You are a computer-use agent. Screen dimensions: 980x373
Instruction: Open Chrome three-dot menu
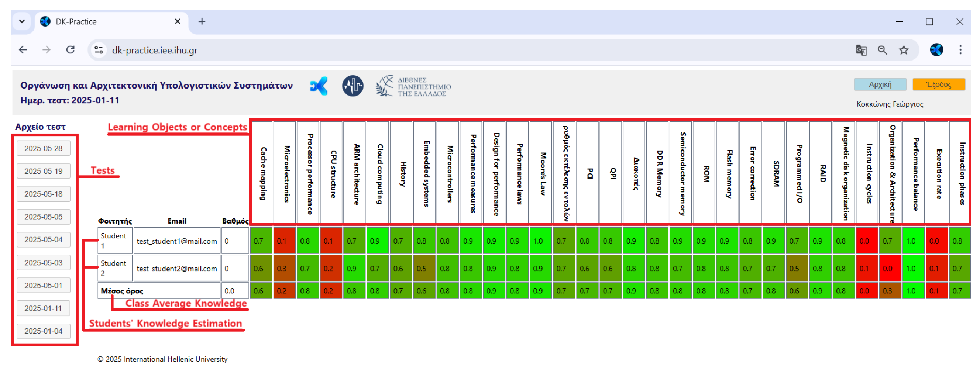click(x=960, y=50)
